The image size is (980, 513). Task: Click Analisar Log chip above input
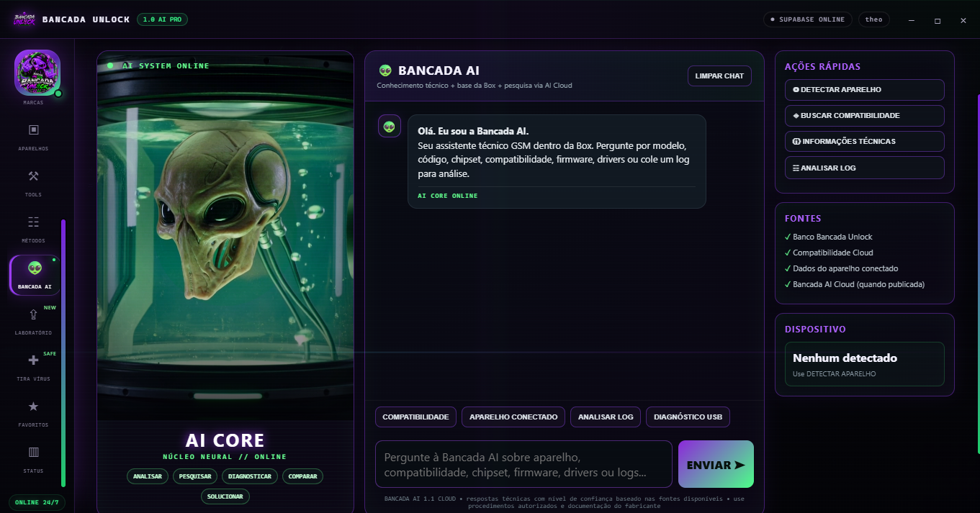[x=606, y=417]
